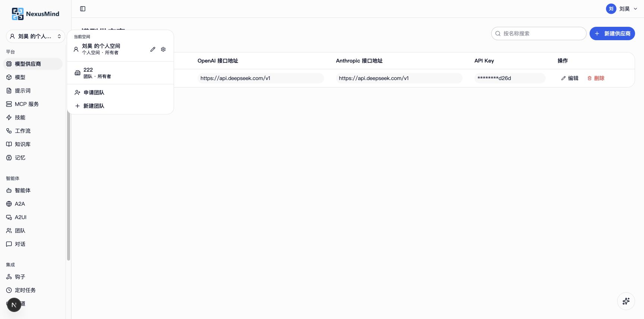644x319 pixels.
Task: Click the round N badge
Action: (14, 305)
